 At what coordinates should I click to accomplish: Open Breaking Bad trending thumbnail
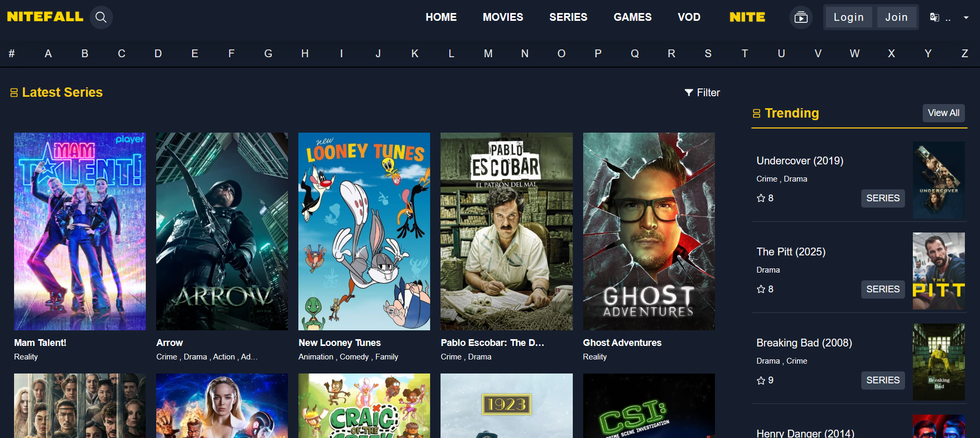939,362
